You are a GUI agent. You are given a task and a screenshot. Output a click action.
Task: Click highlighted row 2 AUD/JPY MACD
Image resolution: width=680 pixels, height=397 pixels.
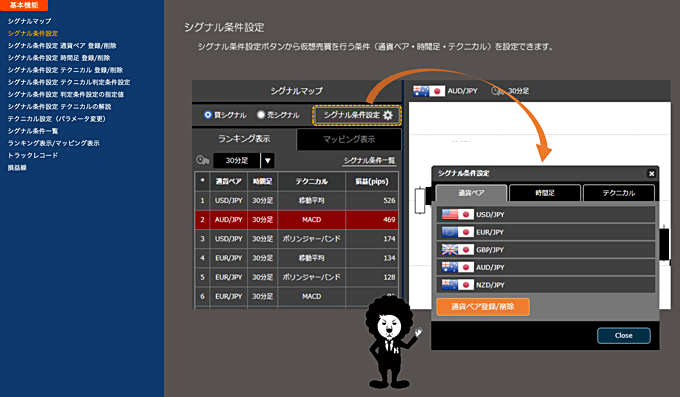click(x=297, y=220)
